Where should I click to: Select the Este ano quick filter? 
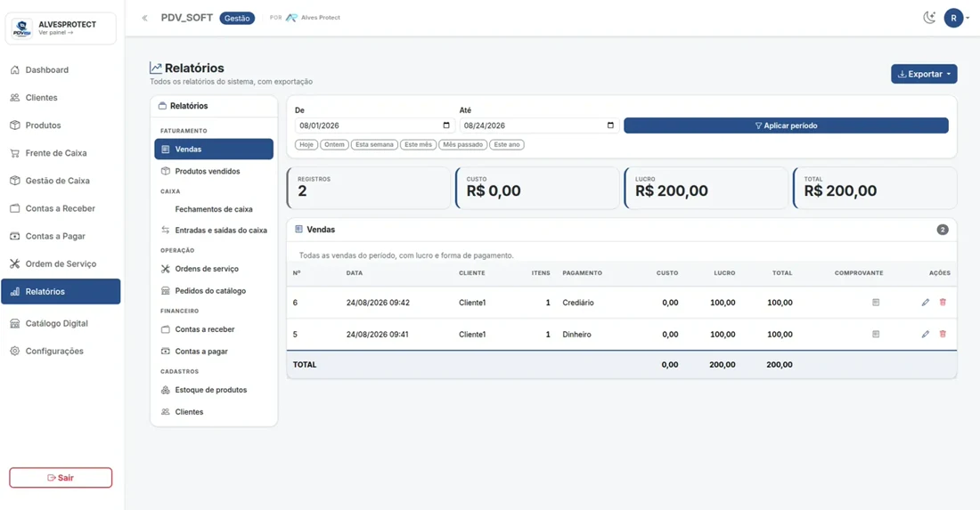pyautogui.click(x=507, y=144)
